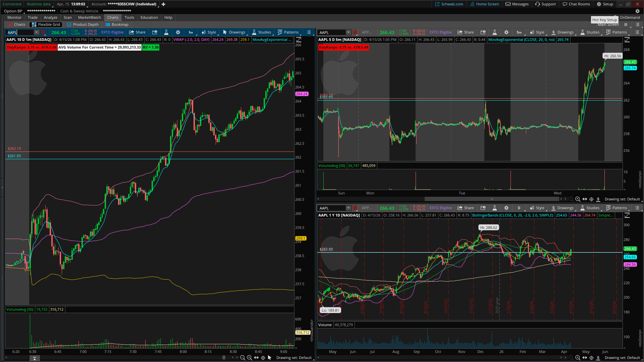Image resolution: width=644 pixels, height=362 pixels.
Task: Click zoom in icon below the 1m chart
Action: tap(250, 358)
